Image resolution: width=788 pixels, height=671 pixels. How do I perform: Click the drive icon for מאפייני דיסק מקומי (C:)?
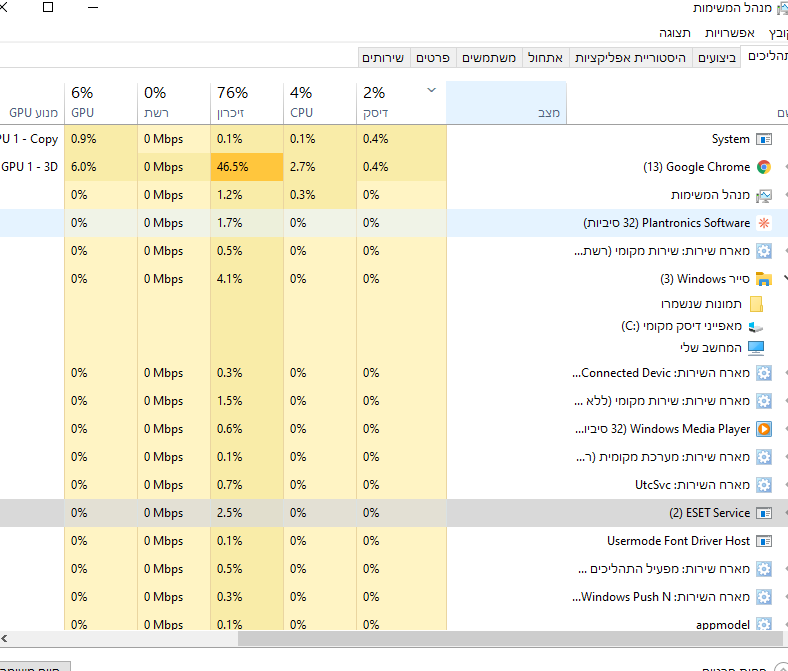coord(756,326)
